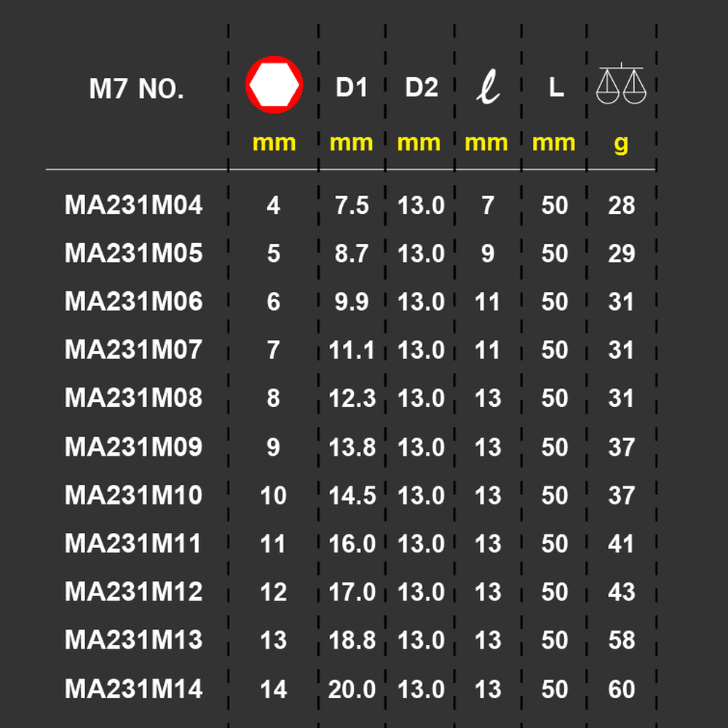Click weight 31 in the MA231M08 row
Screen dimensions: 728x728
click(x=621, y=398)
